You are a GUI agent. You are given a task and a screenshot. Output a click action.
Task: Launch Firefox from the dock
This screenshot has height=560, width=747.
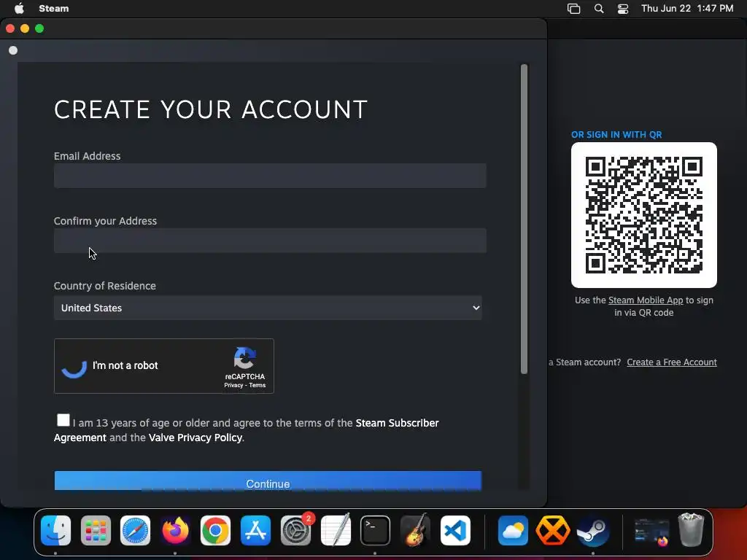tap(175, 531)
